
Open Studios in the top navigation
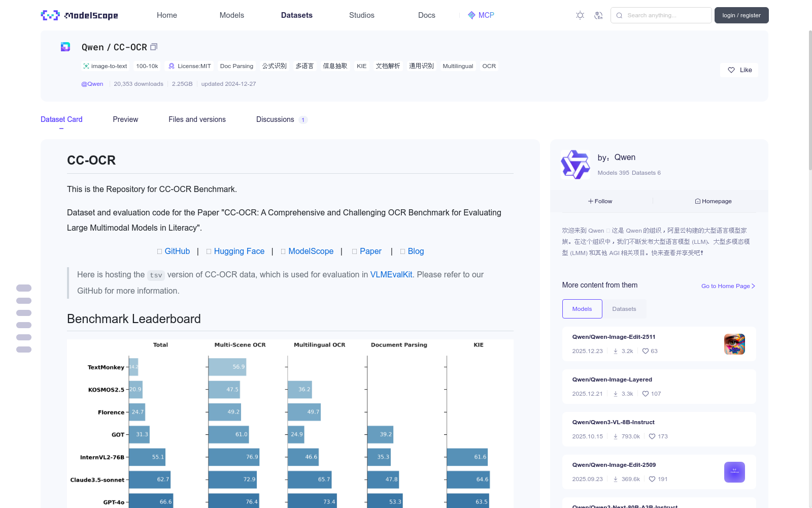(x=362, y=15)
